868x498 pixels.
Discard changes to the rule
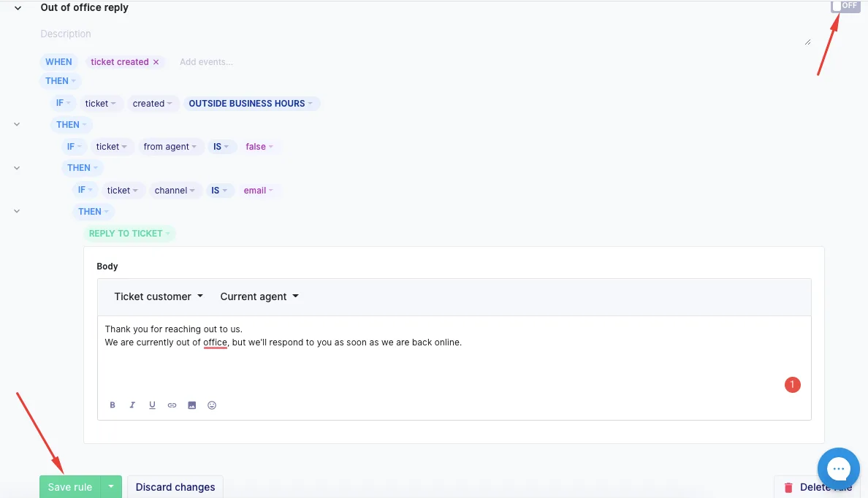click(x=175, y=487)
